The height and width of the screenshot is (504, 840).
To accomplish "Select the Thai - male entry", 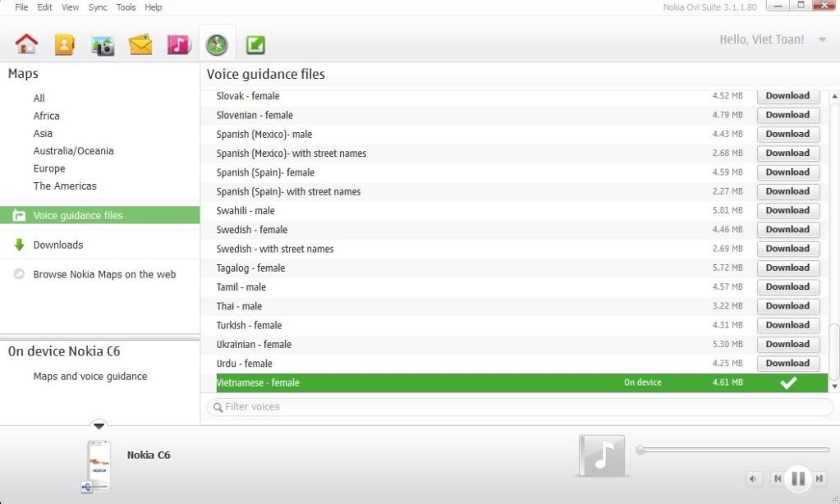I will point(239,306).
